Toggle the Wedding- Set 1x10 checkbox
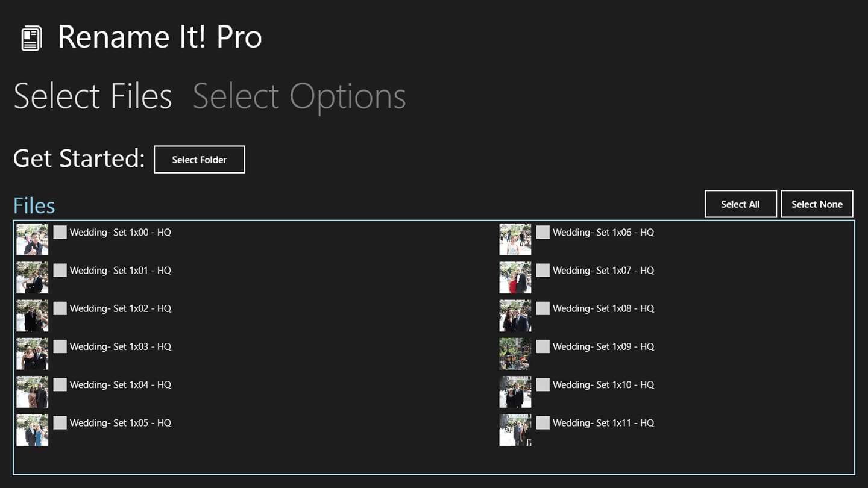 [542, 385]
